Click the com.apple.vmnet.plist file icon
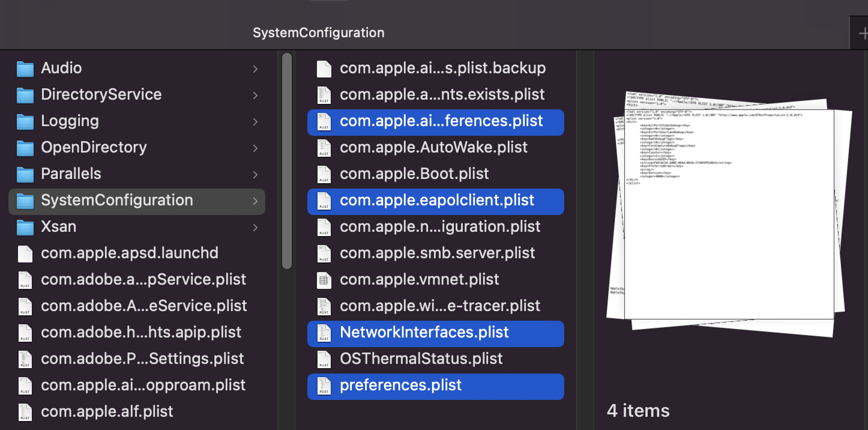868x430 pixels. [x=324, y=279]
